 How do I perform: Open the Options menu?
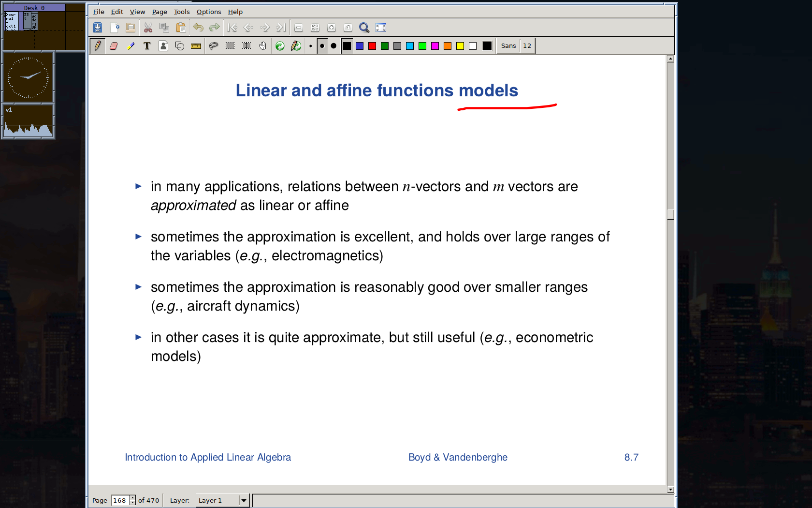pos(209,12)
